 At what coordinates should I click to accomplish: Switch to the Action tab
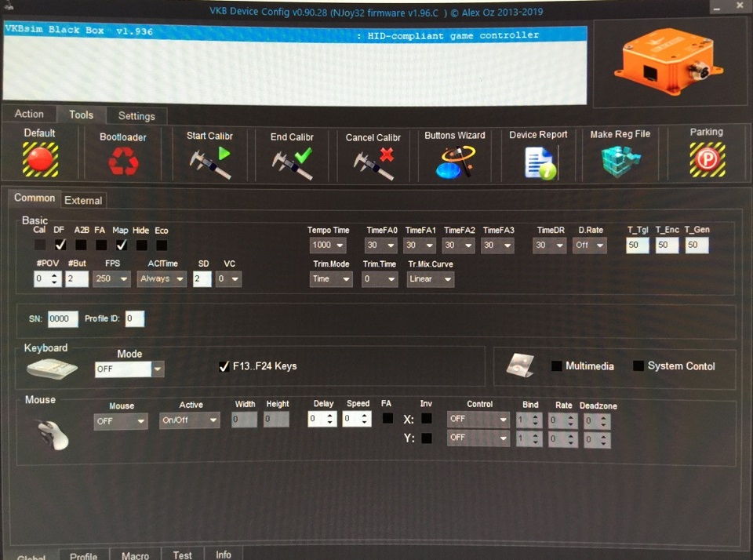point(29,114)
